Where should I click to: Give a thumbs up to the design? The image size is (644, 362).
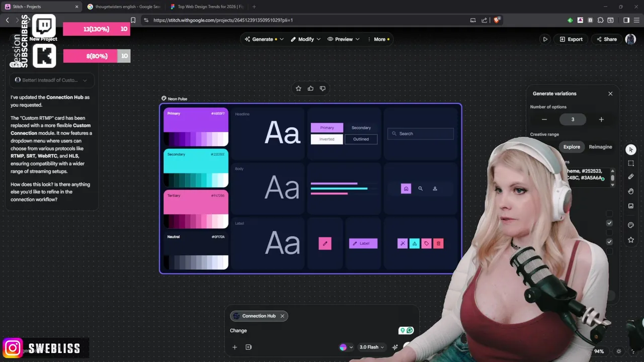tap(310, 88)
